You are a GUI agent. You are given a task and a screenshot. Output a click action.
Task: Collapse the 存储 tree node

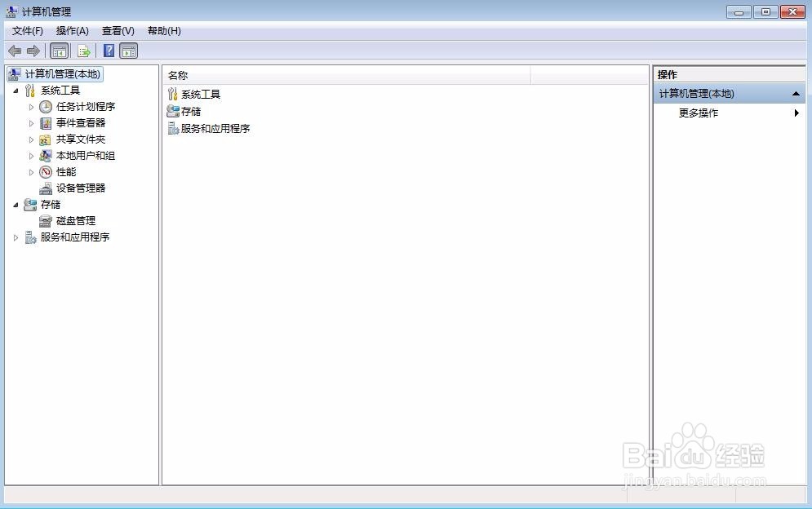click(x=16, y=205)
